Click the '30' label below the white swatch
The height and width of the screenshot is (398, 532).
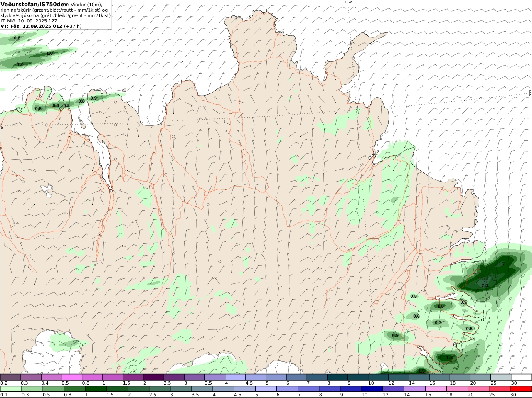514,383
